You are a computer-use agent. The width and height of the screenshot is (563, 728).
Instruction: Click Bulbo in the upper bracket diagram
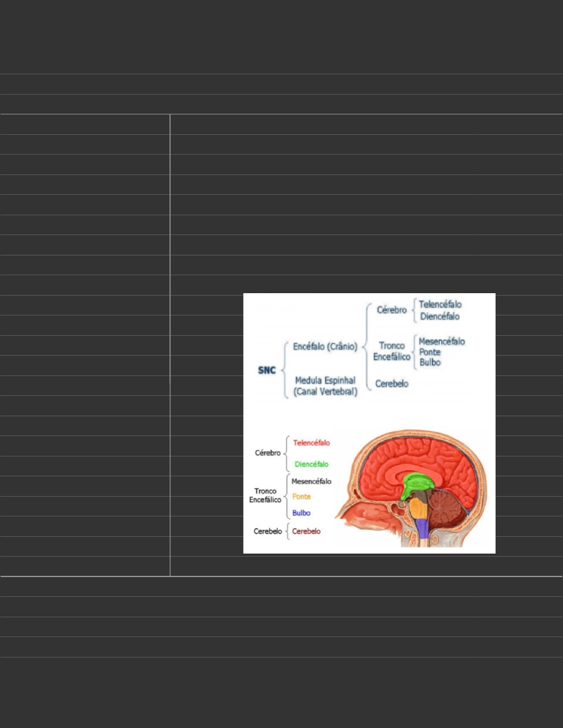430,362
